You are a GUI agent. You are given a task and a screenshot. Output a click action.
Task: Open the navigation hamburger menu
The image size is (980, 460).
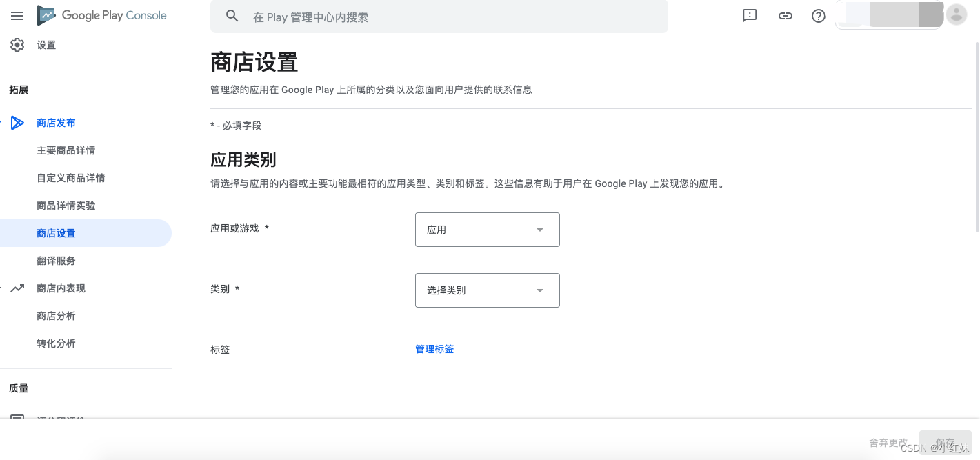[x=17, y=16]
